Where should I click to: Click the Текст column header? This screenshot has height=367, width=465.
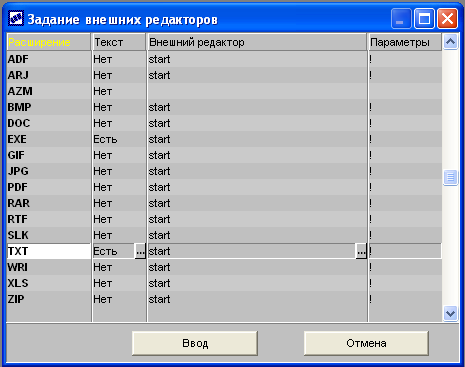pos(119,42)
